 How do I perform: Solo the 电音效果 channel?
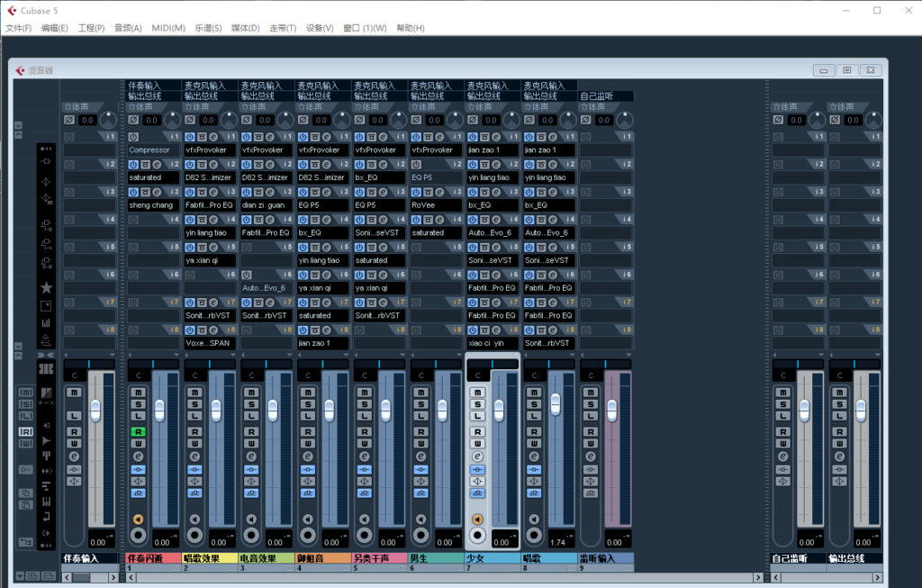coord(250,403)
